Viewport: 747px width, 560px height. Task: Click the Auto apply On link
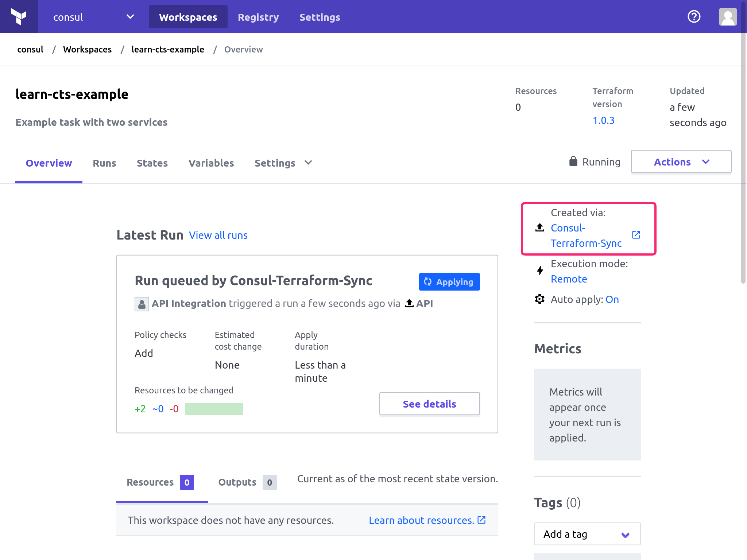[x=612, y=299]
